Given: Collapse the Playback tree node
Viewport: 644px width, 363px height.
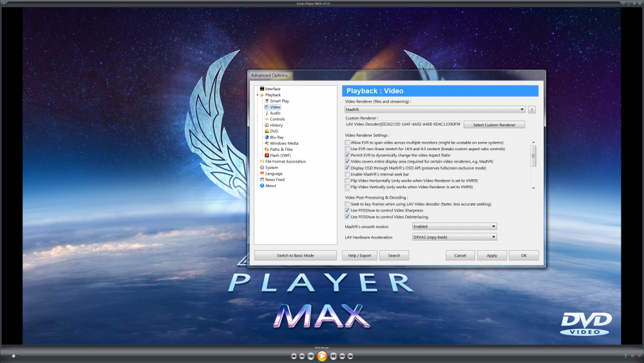Looking at the screenshot, I should click(258, 95).
